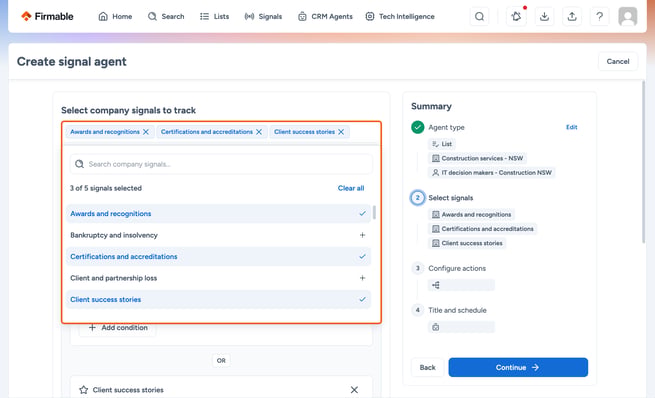
Task: Open the Search menu item
Action: coord(166,16)
